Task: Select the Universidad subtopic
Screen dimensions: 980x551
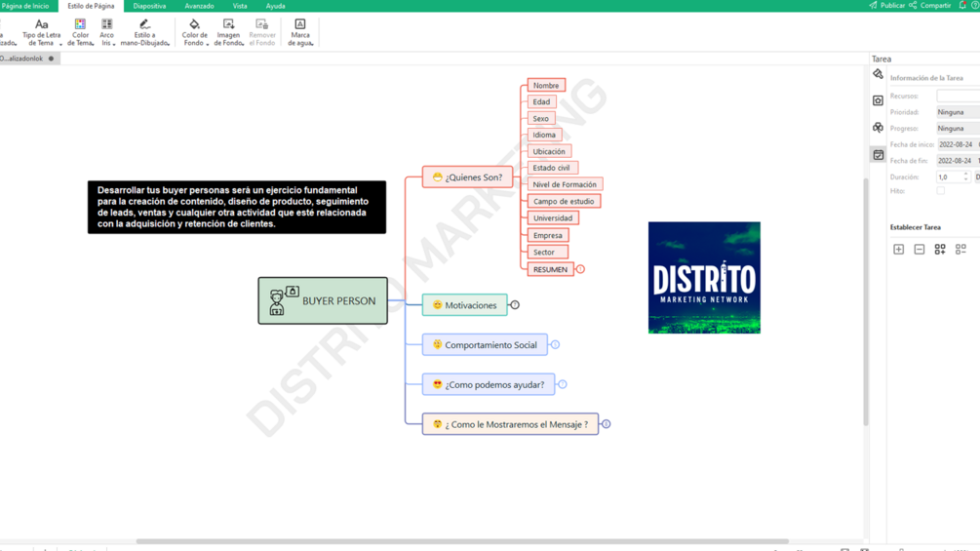Action: click(x=553, y=218)
